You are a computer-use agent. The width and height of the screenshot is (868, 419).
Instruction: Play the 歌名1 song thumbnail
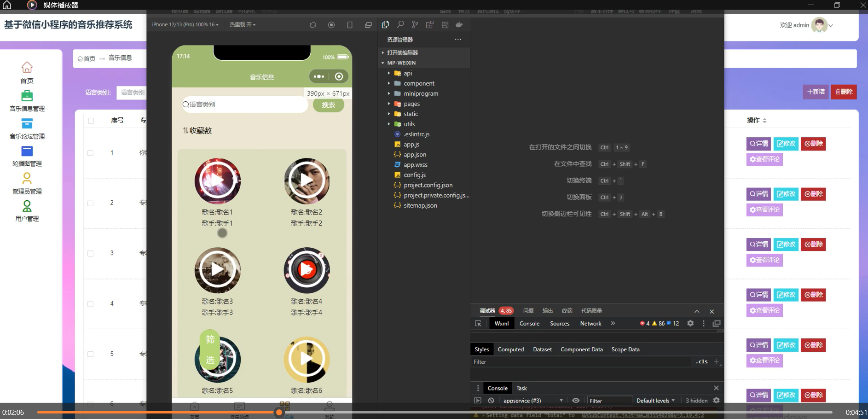tap(218, 181)
